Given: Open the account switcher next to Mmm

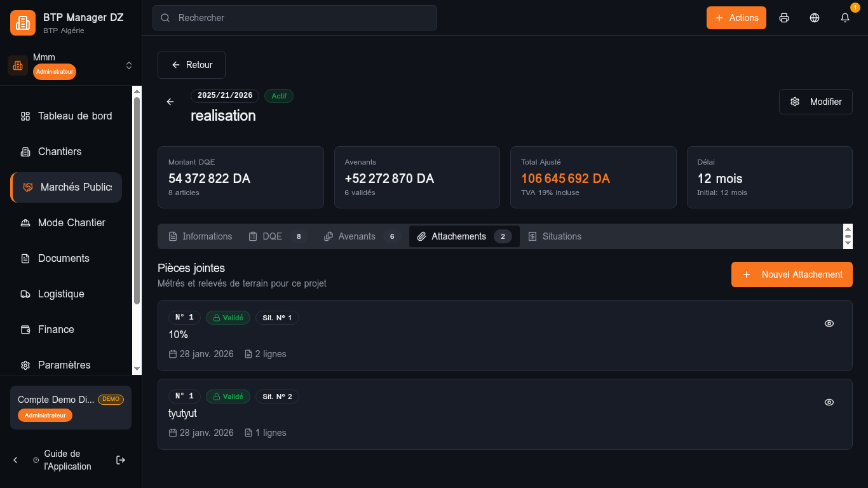Looking at the screenshot, I should point(128,65).
